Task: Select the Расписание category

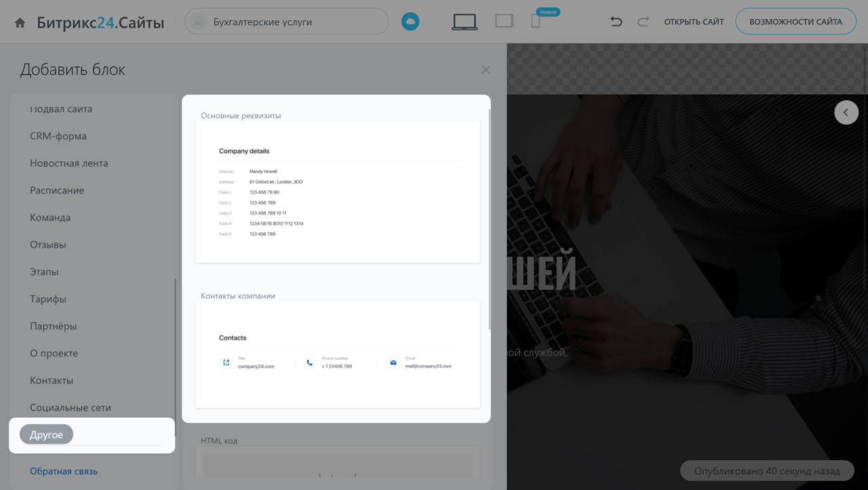Action: tap(57, 190)
